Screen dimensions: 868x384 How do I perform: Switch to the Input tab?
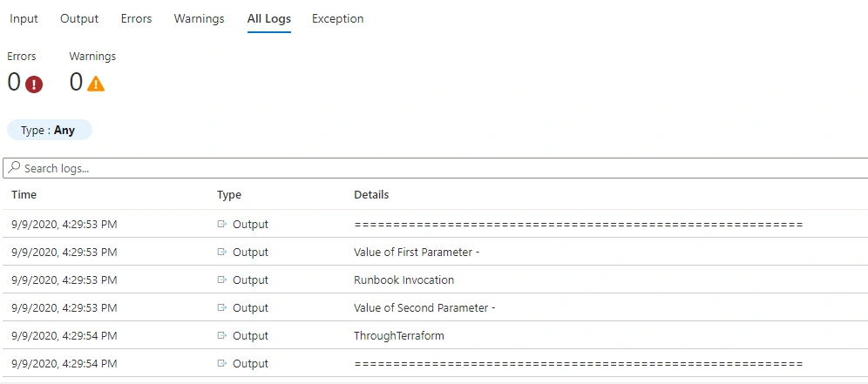point(24,18)
